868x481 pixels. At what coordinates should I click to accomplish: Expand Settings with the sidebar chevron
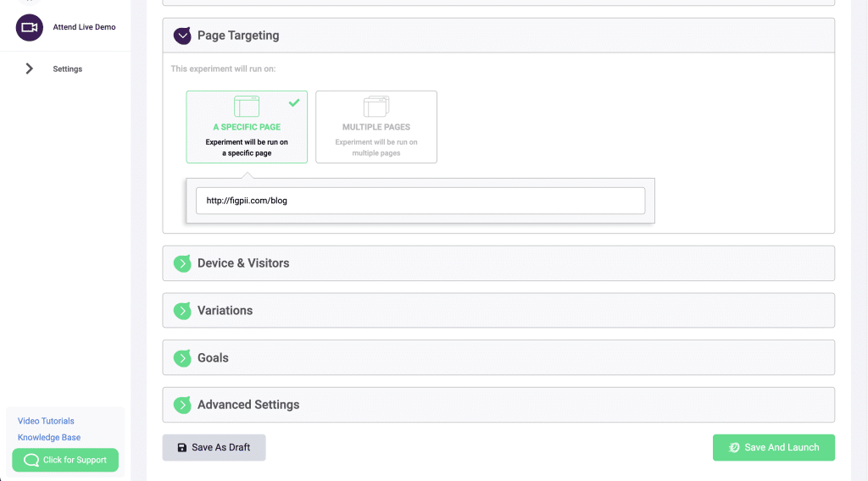[30, 69]
